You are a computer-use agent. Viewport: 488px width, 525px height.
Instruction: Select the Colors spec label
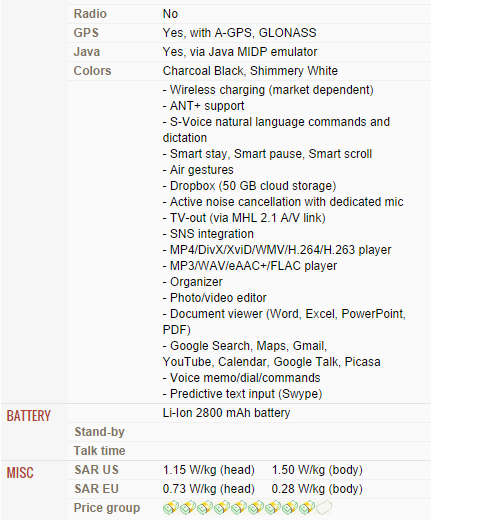[92, 71]
